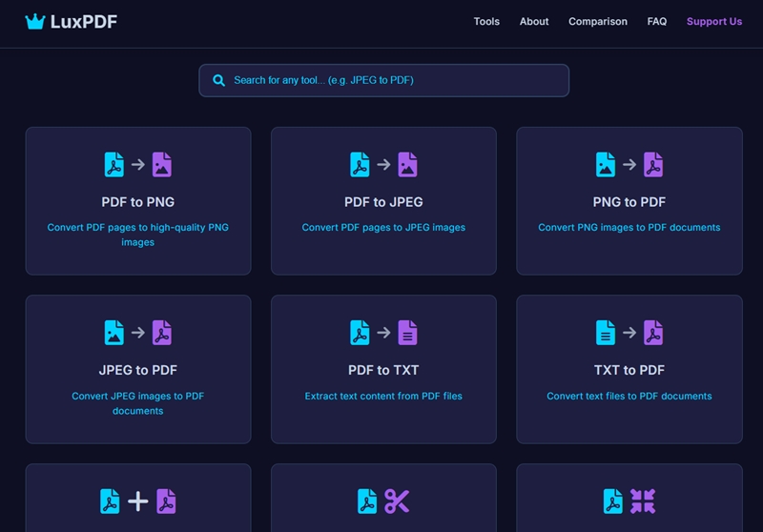Click the compress PDF arrows icon
The width and height of the screenshot is (763, 532).
point(629,501)
